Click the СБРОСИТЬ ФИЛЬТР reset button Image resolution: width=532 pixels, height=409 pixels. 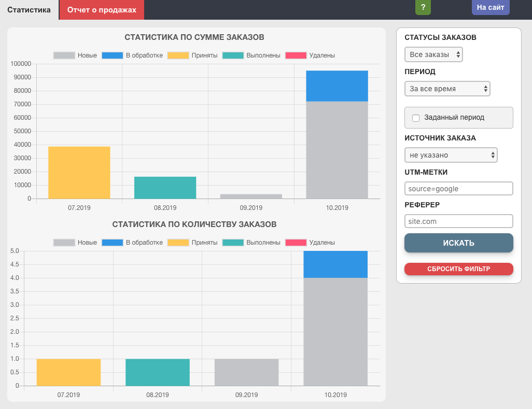tap(459, 269)
